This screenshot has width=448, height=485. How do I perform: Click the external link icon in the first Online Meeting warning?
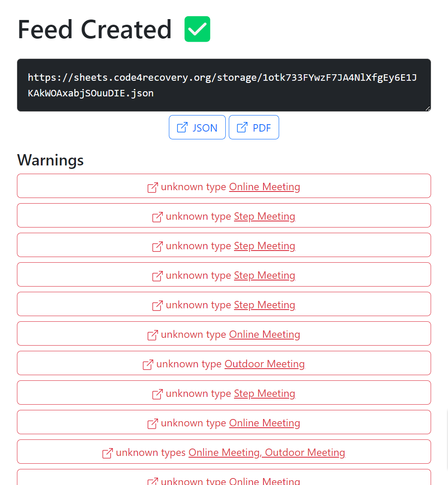pos(152,188)
